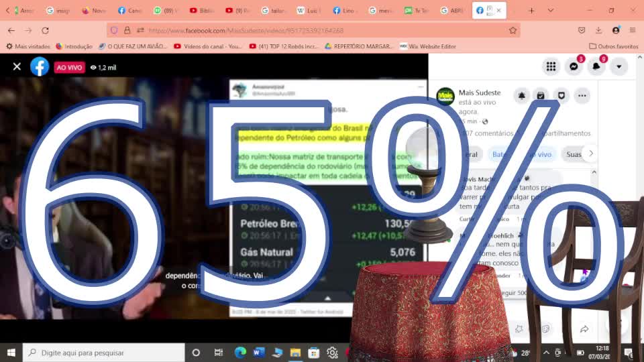Open the 'Introdução' bookmark
The width and height of the screenshot is (644, 362).
(74, 46)
